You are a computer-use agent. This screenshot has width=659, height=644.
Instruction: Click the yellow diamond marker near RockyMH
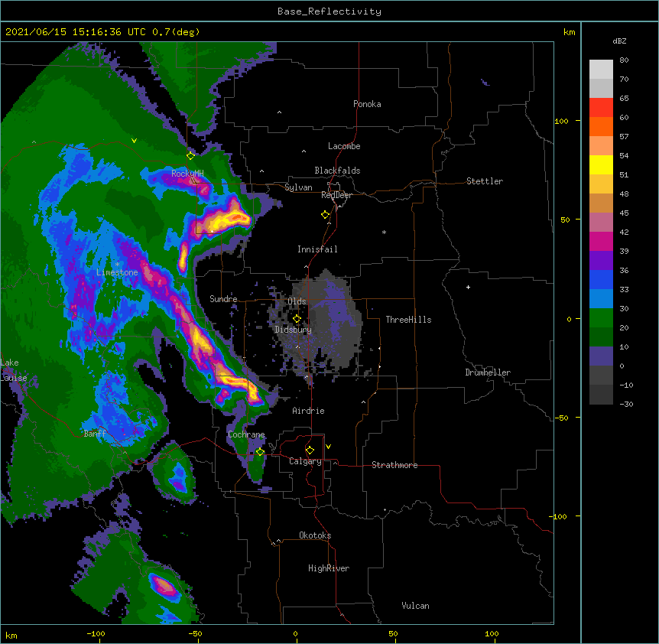191,156
